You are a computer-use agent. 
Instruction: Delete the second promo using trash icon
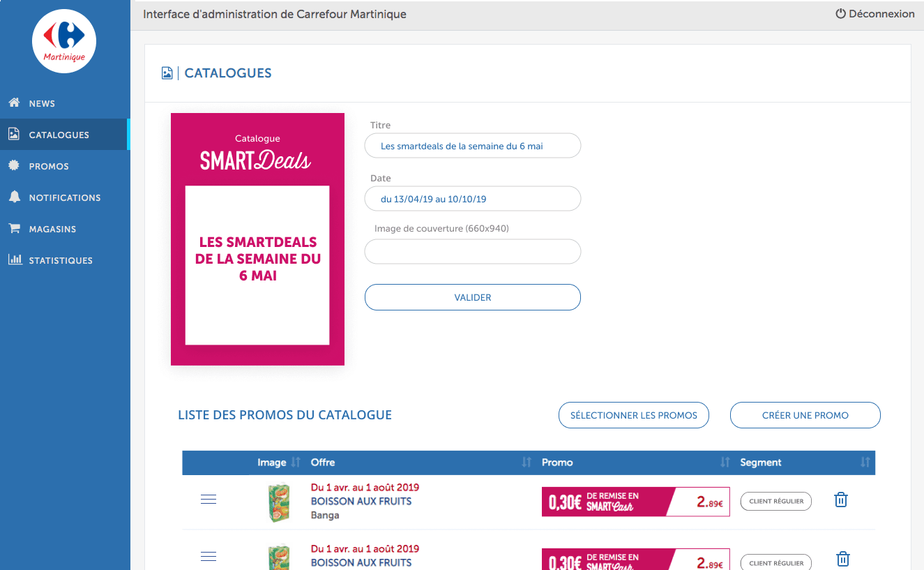(x=842, y=560)
